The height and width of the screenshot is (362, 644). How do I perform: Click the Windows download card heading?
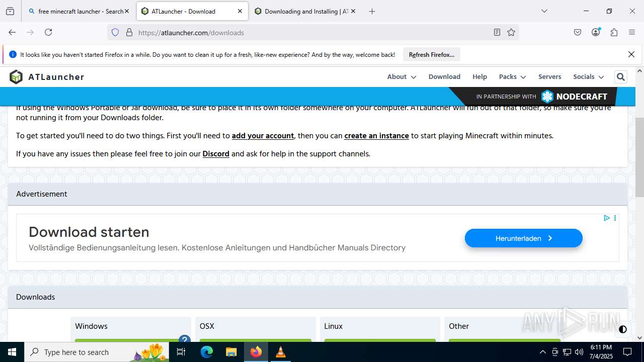click(91, 326)
